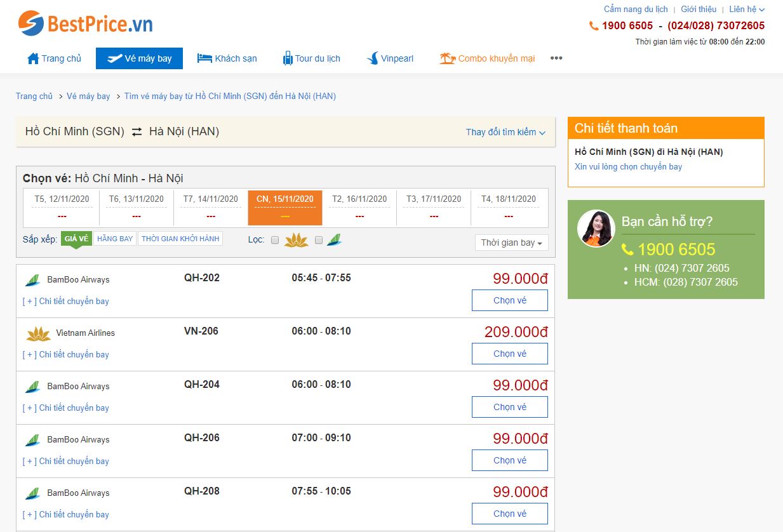Viewport: 783px width, 532px height.
Task: Click the orange phone icon in header
Action: (594, 26)
